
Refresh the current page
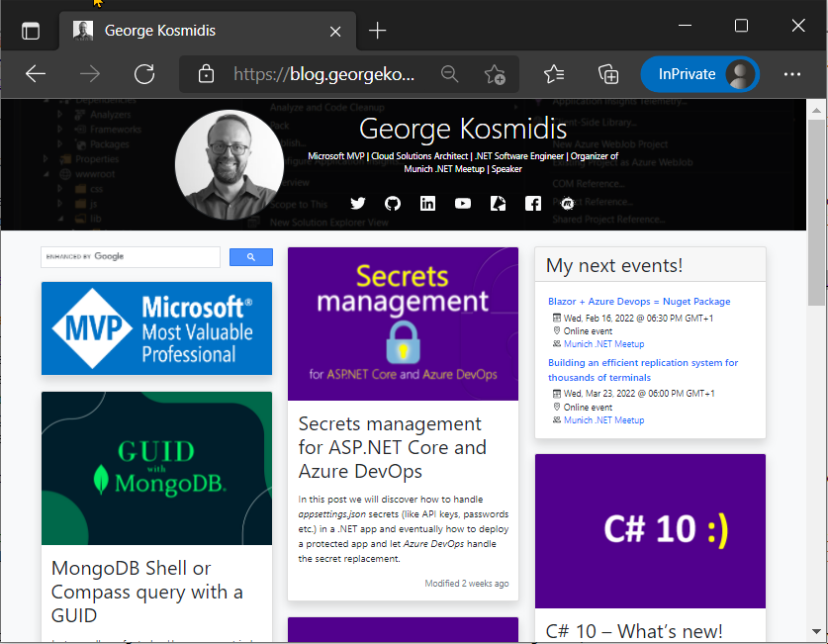[x=144, y=74]
